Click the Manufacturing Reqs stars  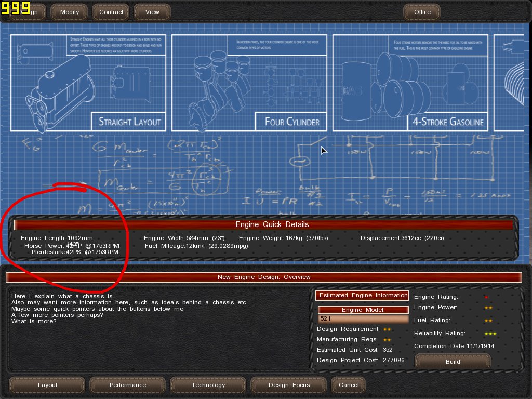coord(387,340)
